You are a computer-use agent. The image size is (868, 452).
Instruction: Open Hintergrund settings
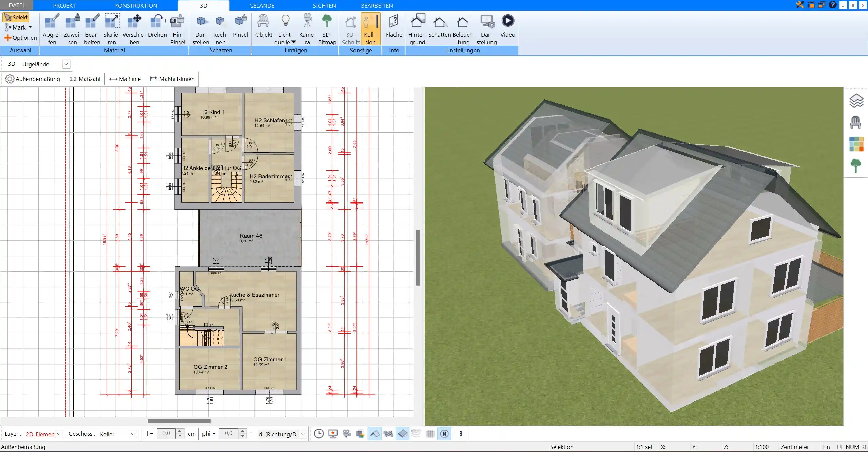point(417,29)
